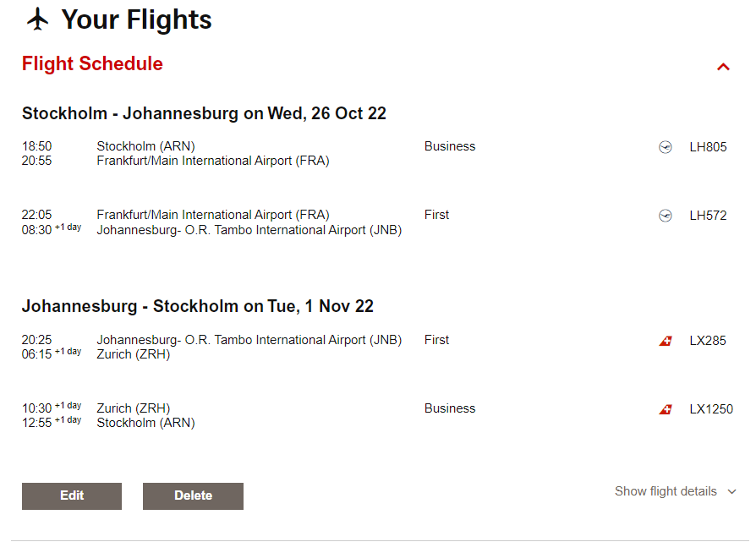
Task: Click the Stockholm - Johannesburg outbound heading
Action: pos(204,113)
